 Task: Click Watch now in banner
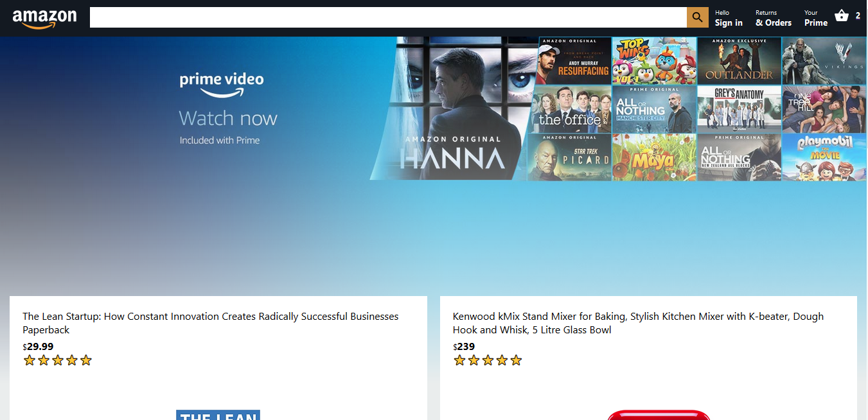coord(228,119)
